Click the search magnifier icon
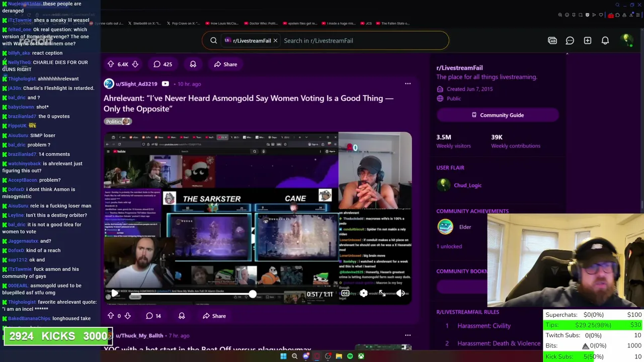The image size is (644, 362). pos(214,41)
